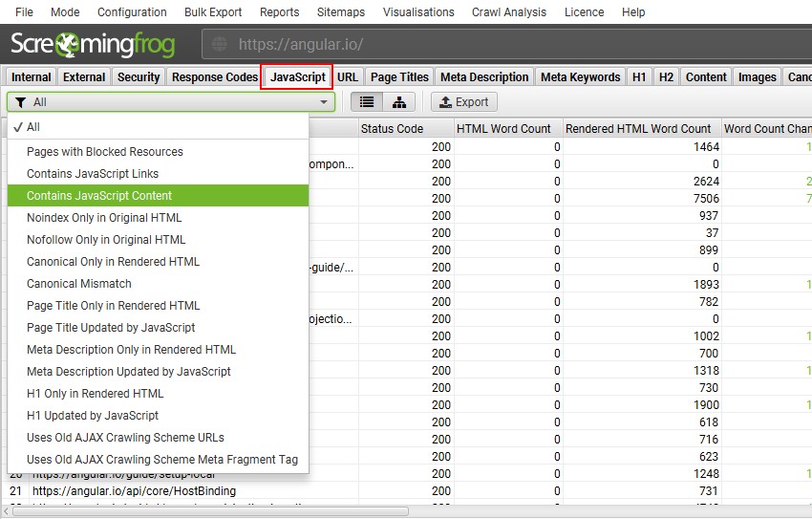The image size is (812, 519).
Task: Open the Meta Description tab
Action: (x=484, y=77)
